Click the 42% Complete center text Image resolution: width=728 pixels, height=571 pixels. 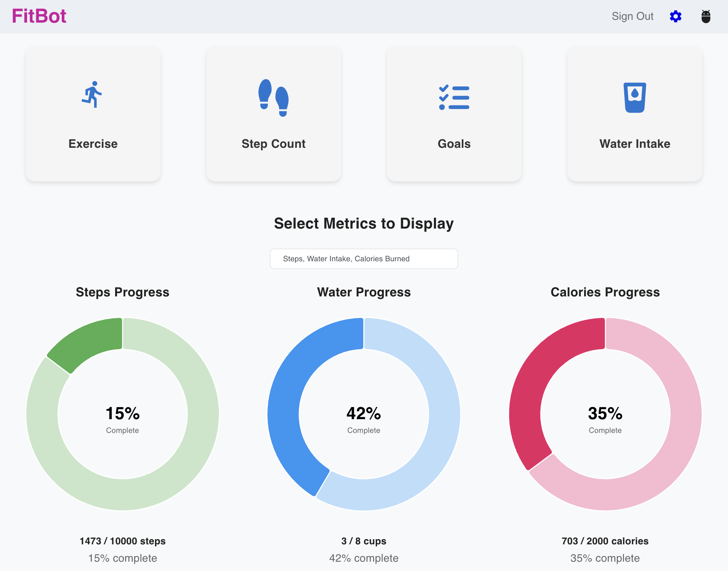pos(364,419)
